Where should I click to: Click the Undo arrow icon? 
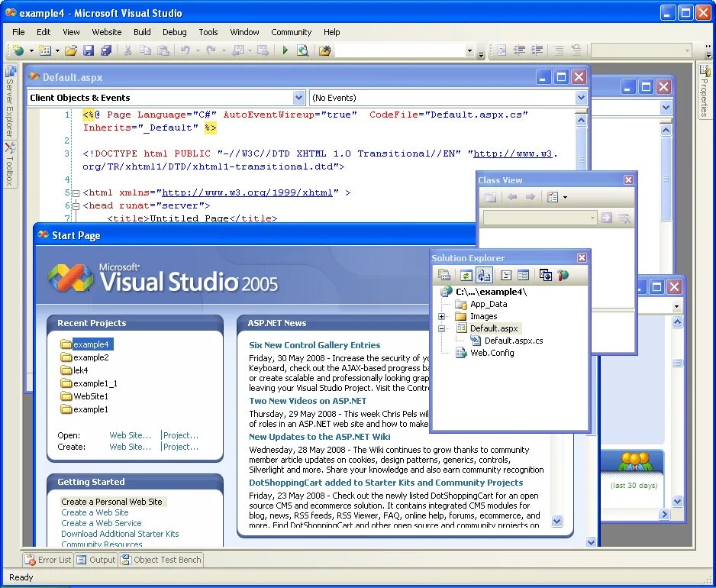pyautogui.click(x=185, y=50)
